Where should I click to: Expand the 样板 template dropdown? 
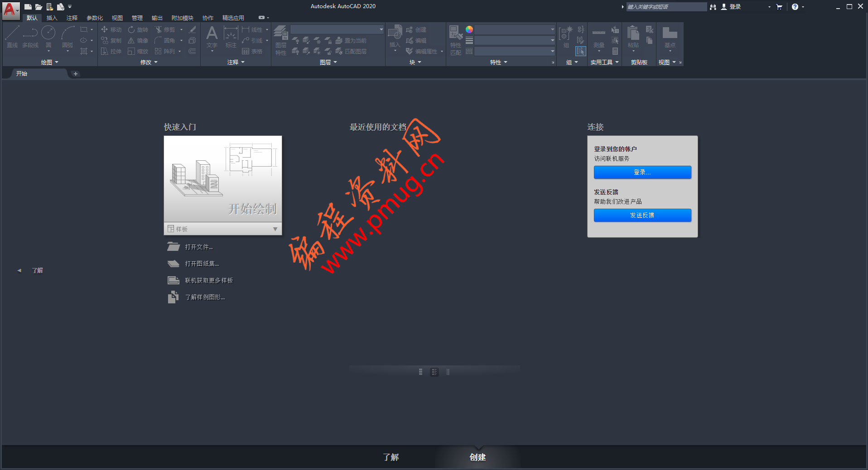tap(275, 229)
